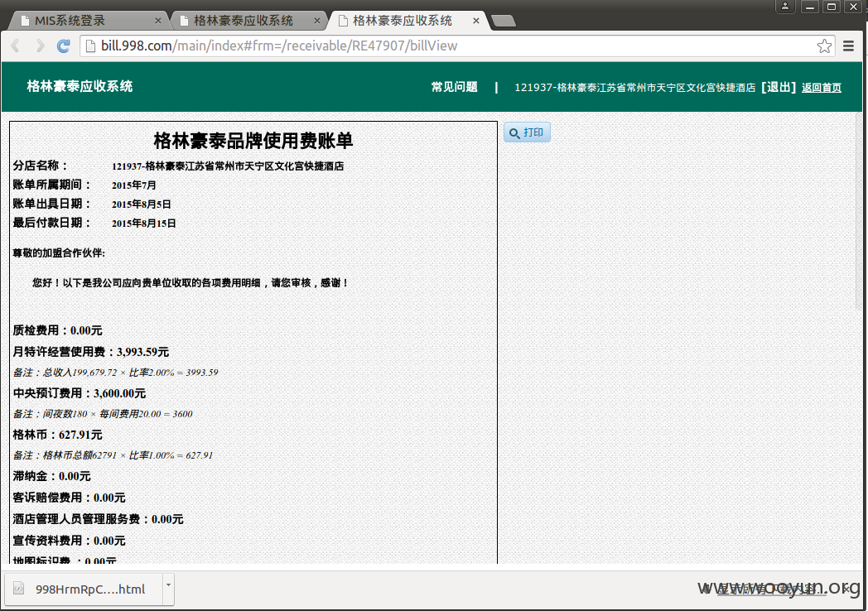Click the note 格林币总额62791 × 比率1.00%
Viewport: 868px width, 611px height.
113,455
